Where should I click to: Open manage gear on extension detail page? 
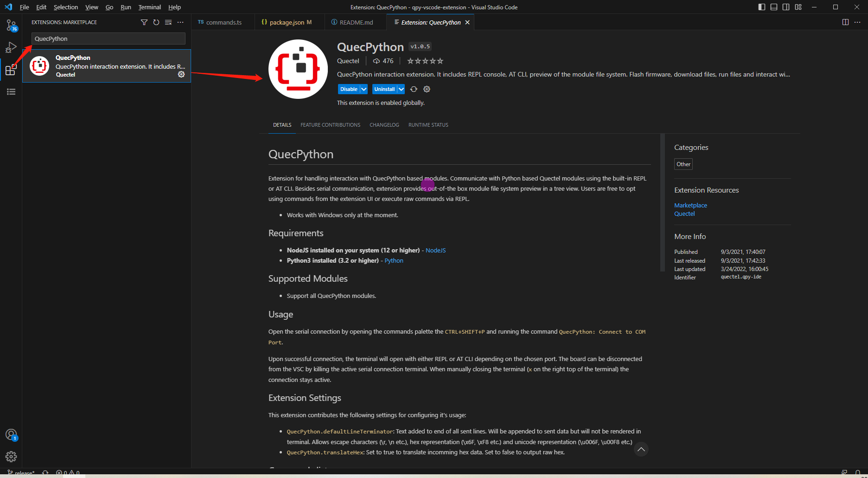[427, 89]
